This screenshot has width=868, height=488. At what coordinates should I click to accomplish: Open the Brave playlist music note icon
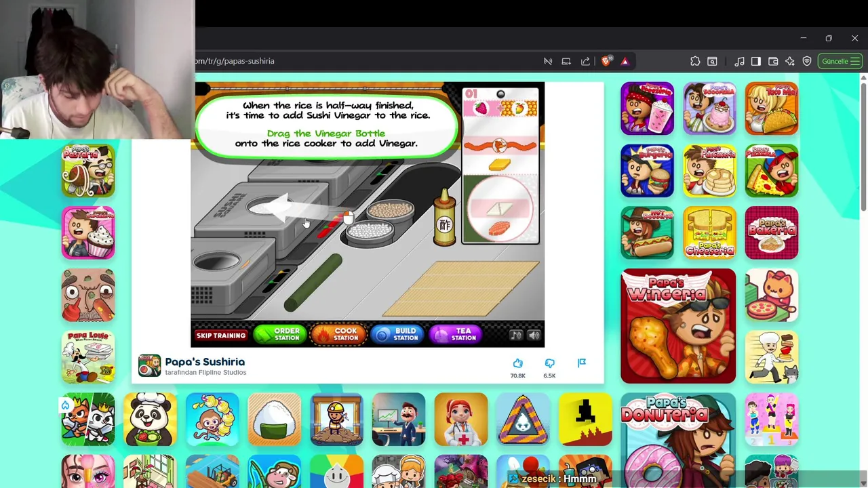pyautogui.click(x=740, y=61)
